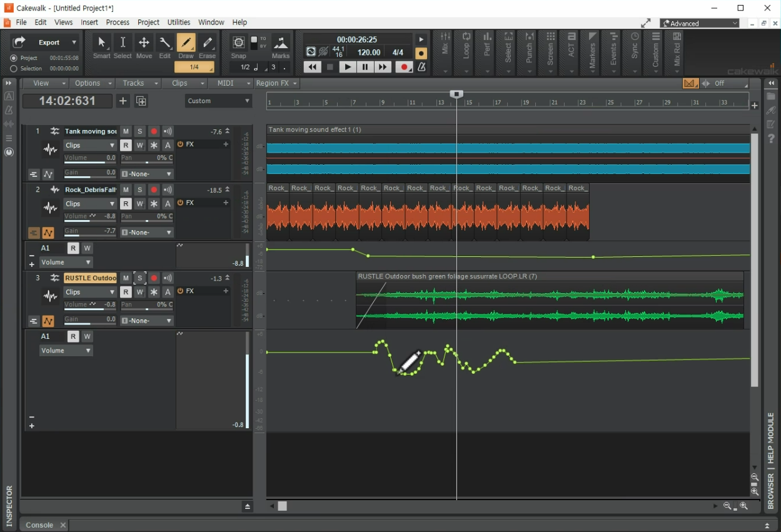Select the Selection export radio button

14,69
